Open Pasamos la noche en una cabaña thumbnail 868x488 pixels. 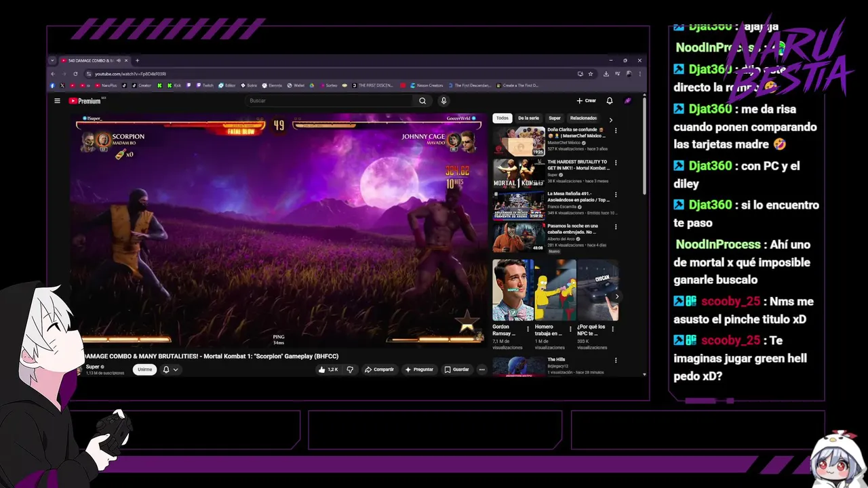[519, 237]
